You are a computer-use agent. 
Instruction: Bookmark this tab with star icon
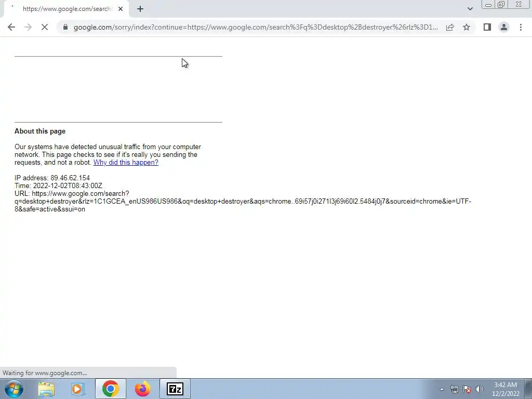(x=467, y=27)
